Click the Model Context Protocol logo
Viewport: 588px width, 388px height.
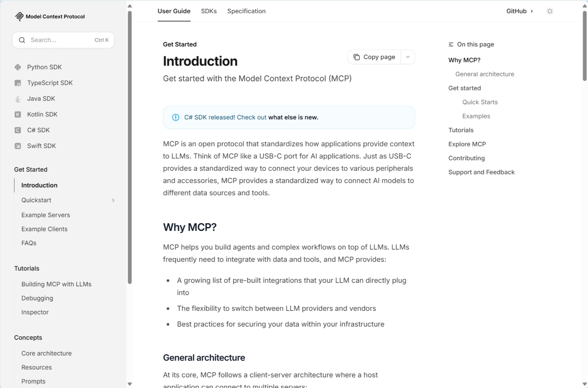(19, 17)
